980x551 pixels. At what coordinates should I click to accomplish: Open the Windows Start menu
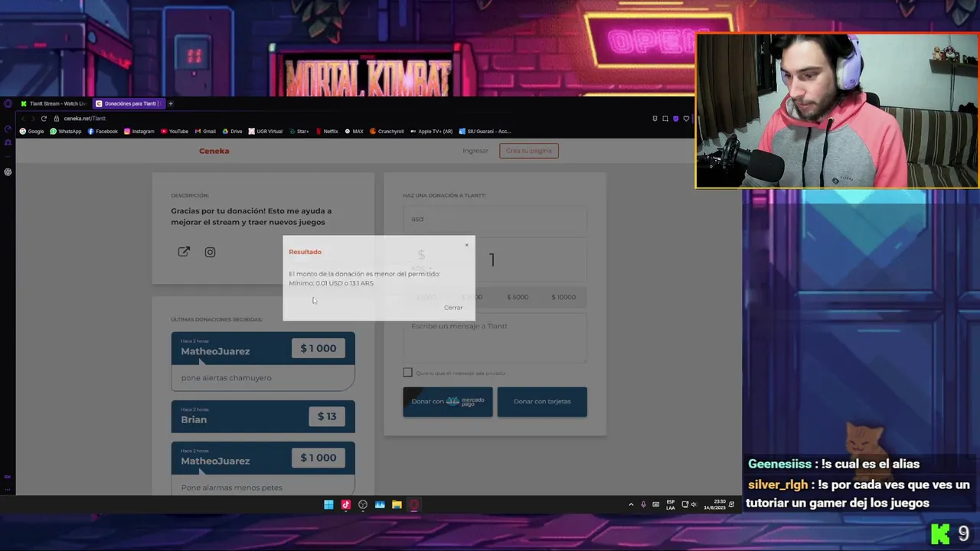point(328,504)
